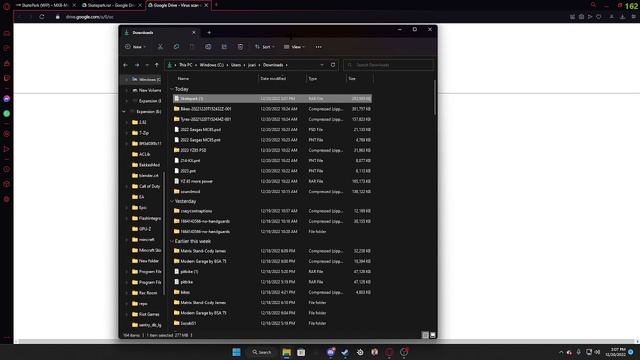Viewport: 640px width, 360px height.
Task: Open File Explorer from the taskbar
Action: tap(287, 352)
